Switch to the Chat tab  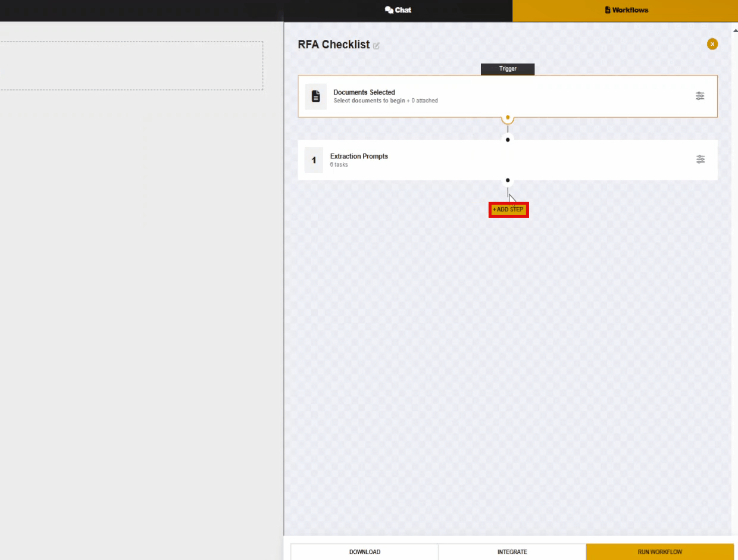click(x=398, y=10)
